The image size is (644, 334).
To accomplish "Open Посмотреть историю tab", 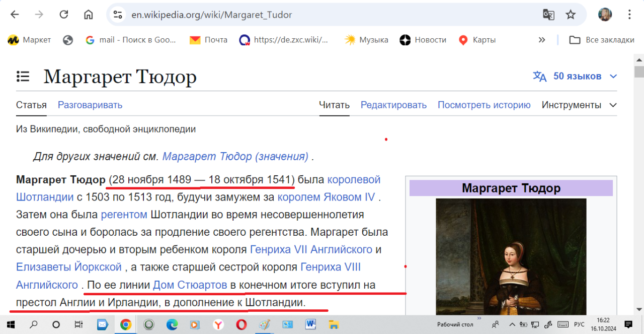I will tap(484, 105).
